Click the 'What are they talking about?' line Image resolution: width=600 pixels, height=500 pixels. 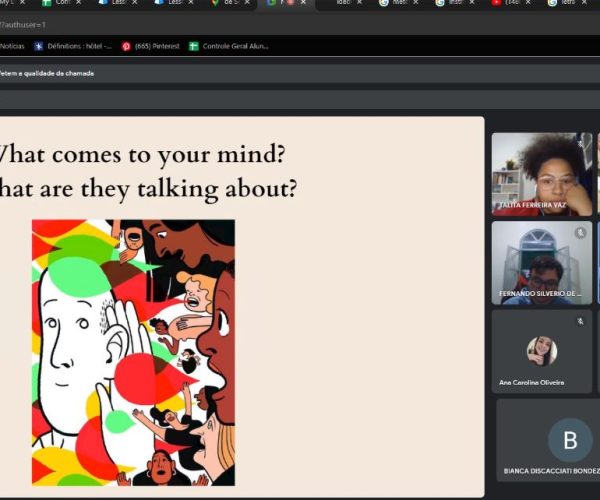pos(148,189)
